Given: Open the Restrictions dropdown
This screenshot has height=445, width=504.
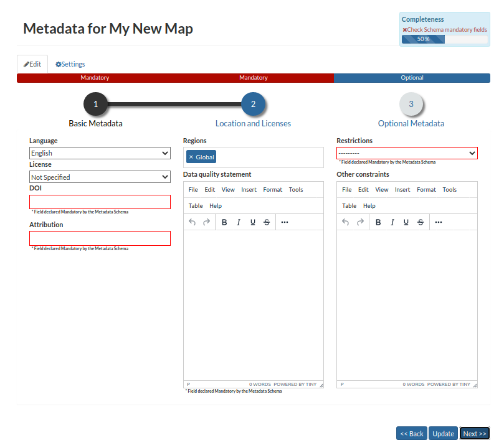Looking at the screenshot, I should [x=407, y=153].
